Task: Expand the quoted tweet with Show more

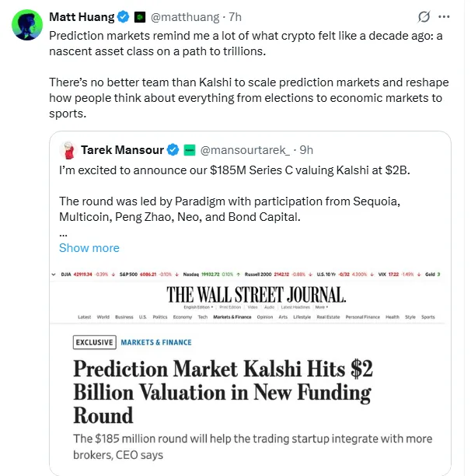Action: click(x=89, y=247)
